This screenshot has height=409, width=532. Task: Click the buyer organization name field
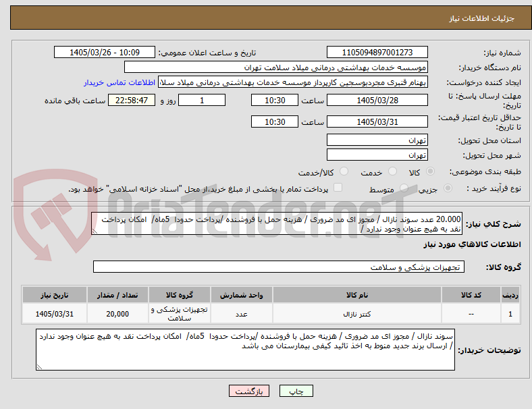pos(276,67)
